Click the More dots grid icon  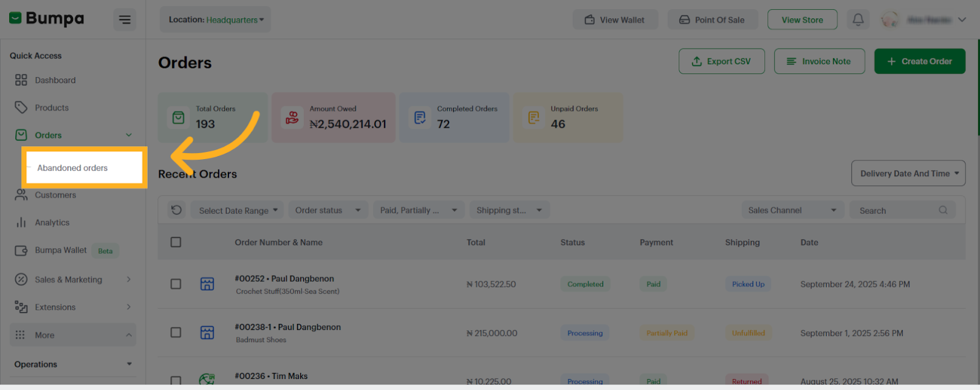(20, 335)
